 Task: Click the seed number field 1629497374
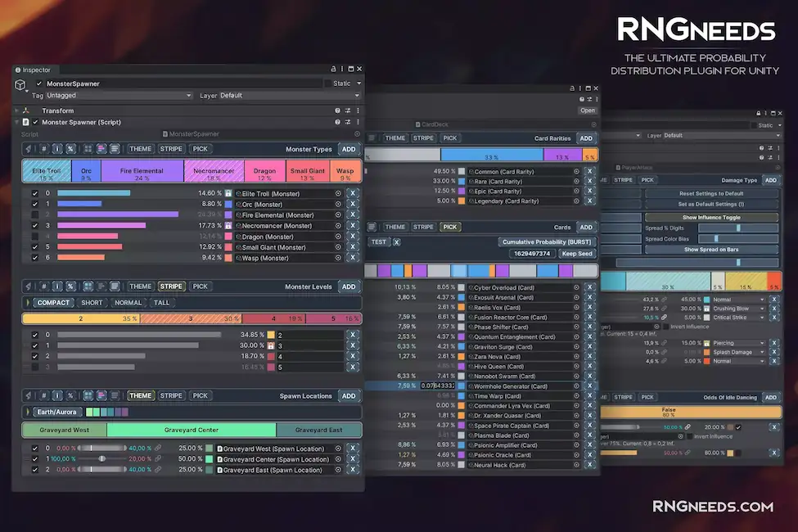point(532,254)
